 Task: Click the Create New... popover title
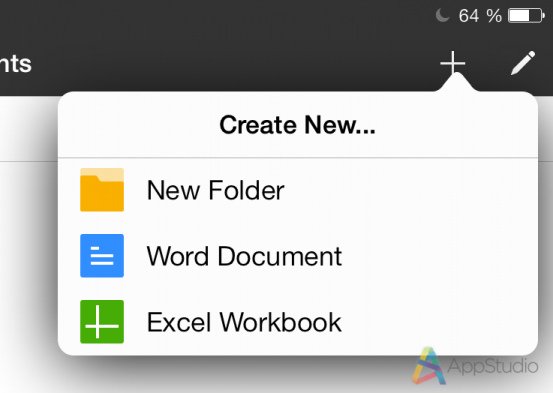click(x=297, y=125)
